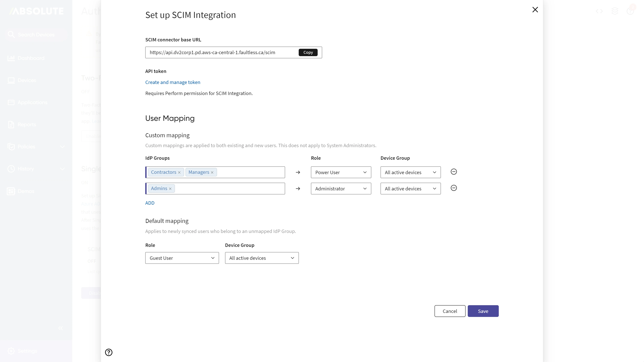Open the Administrator role dropdown

point(341,189)
